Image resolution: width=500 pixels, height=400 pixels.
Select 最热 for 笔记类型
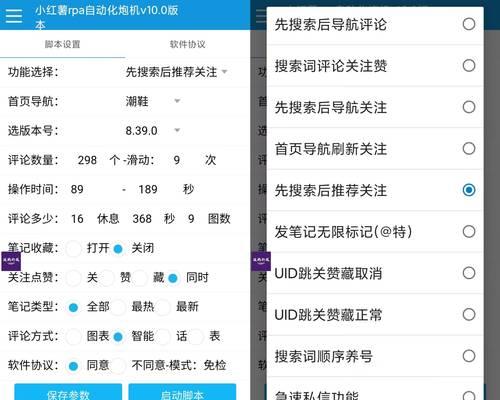coord(118,307)
